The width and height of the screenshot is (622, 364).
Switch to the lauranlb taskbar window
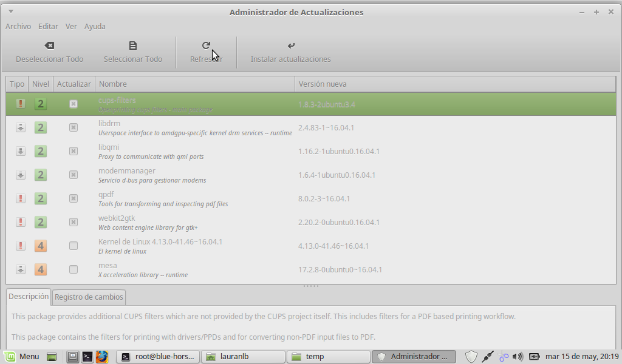243,357
